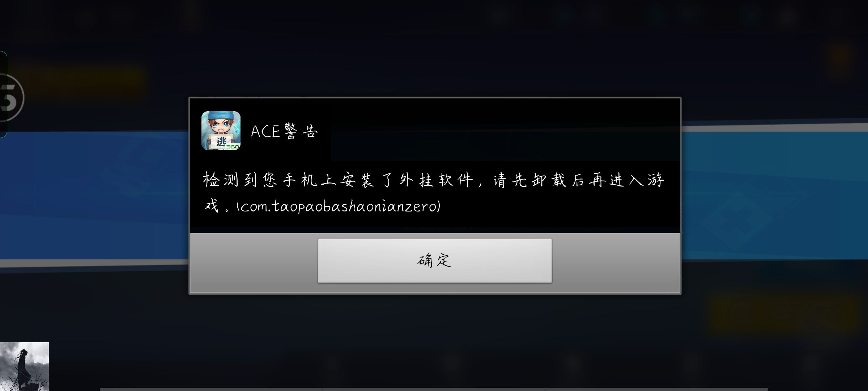Open the green-outlined side panel tab
Image resolution: width=868 pixels, height=391 pixels.
(x=3, y=94)
